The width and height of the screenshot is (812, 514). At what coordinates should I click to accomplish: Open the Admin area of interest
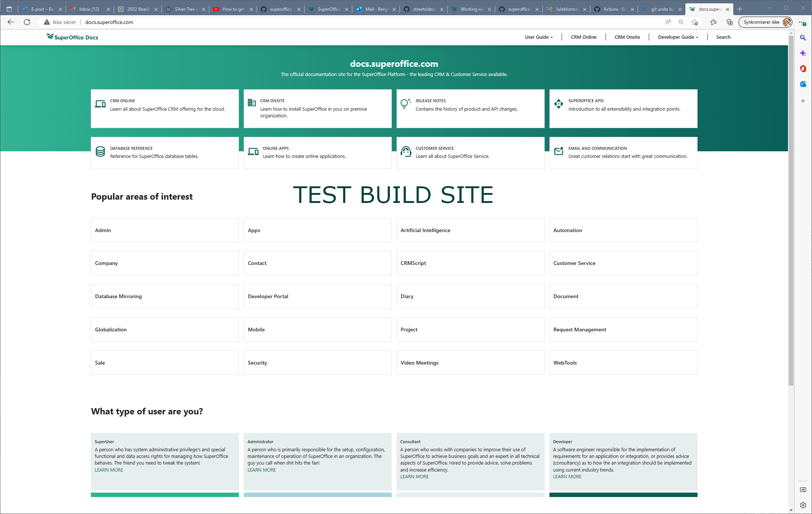point(165,230)
